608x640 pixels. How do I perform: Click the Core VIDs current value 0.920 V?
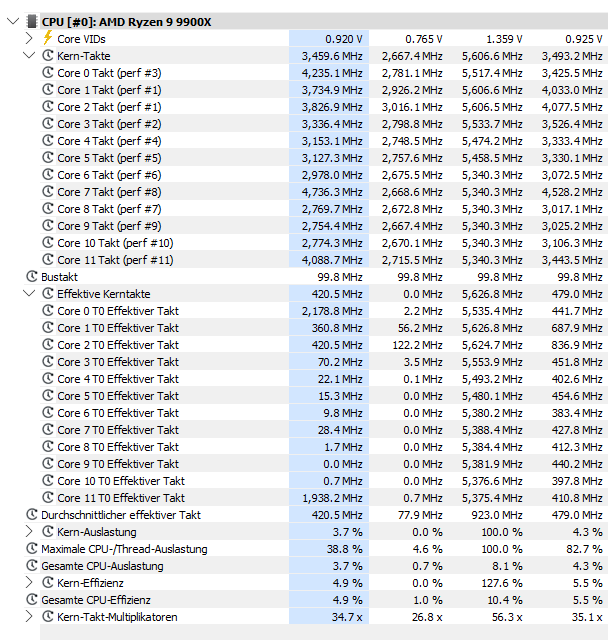coord(344,39)
